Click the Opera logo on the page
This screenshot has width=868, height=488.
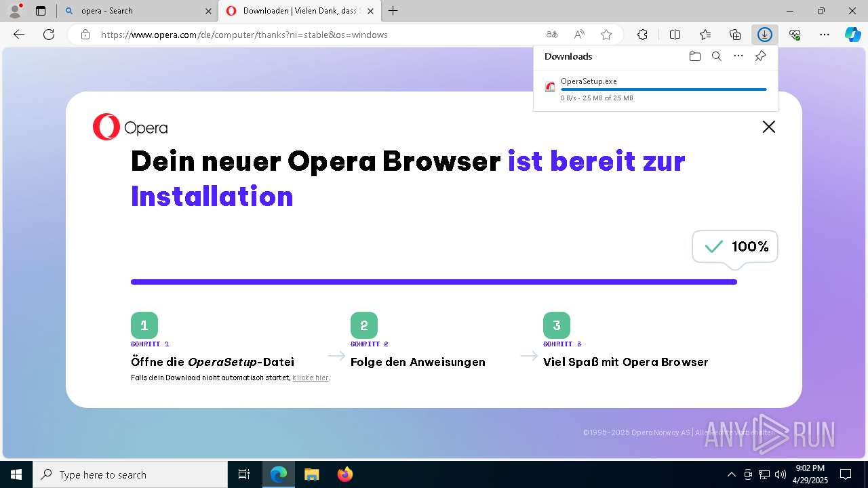[130, 127]
